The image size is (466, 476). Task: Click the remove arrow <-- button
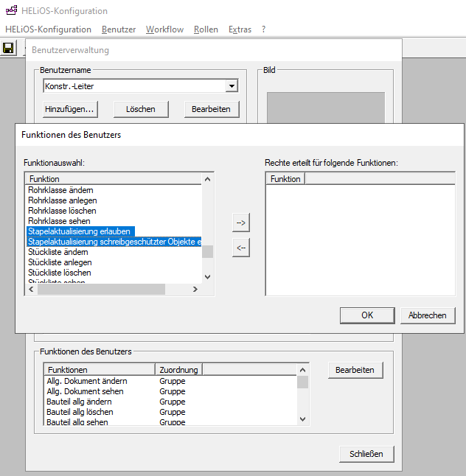(x=241, y=248)
